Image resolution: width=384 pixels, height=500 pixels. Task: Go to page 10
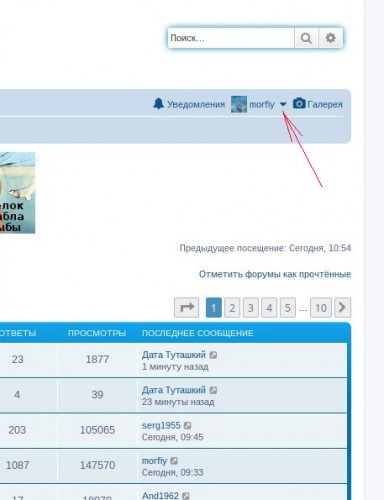coord(321,307)
